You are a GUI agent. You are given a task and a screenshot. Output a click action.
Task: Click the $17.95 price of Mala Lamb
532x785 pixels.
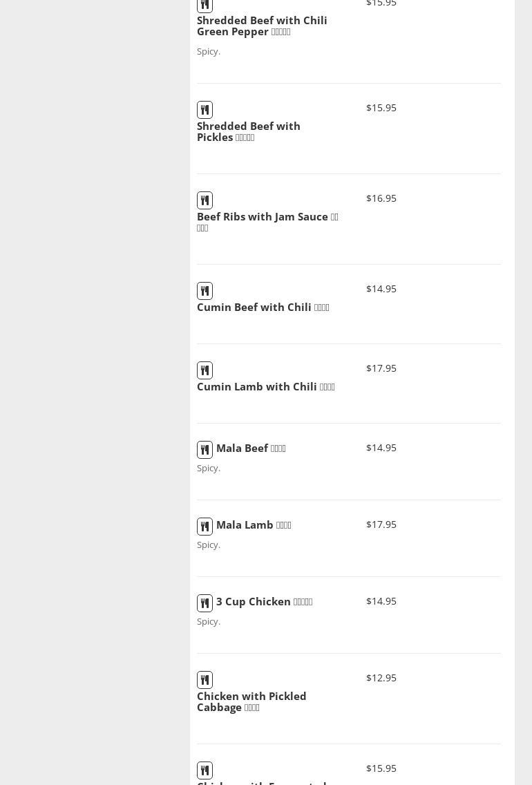pos(381,524)
